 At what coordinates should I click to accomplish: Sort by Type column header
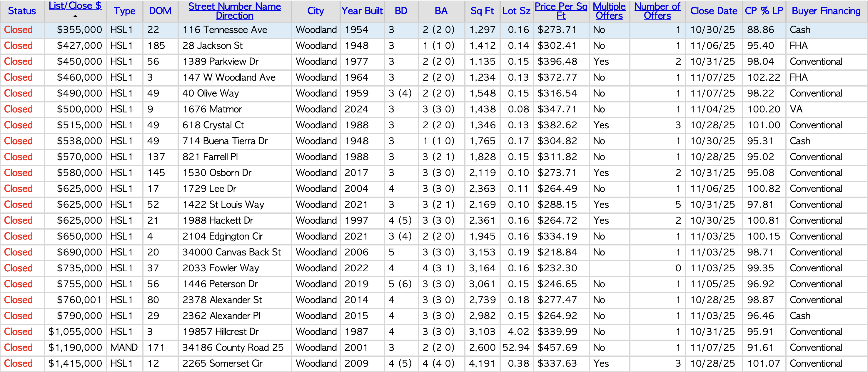pyautogui.click(x=124, y=11)
